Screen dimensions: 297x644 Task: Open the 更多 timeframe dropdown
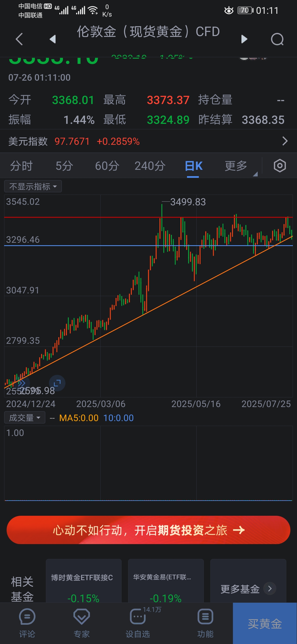(237, 166)
